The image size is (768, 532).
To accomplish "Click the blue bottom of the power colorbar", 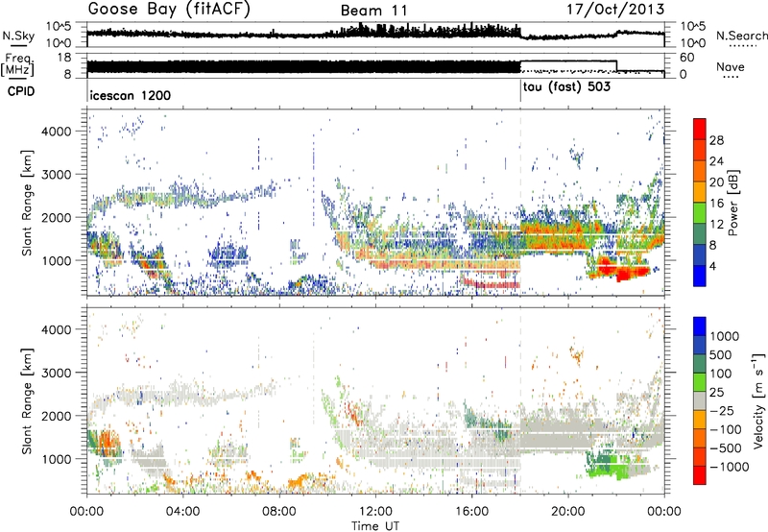I will pyautogui.click(x=700, y=277).
